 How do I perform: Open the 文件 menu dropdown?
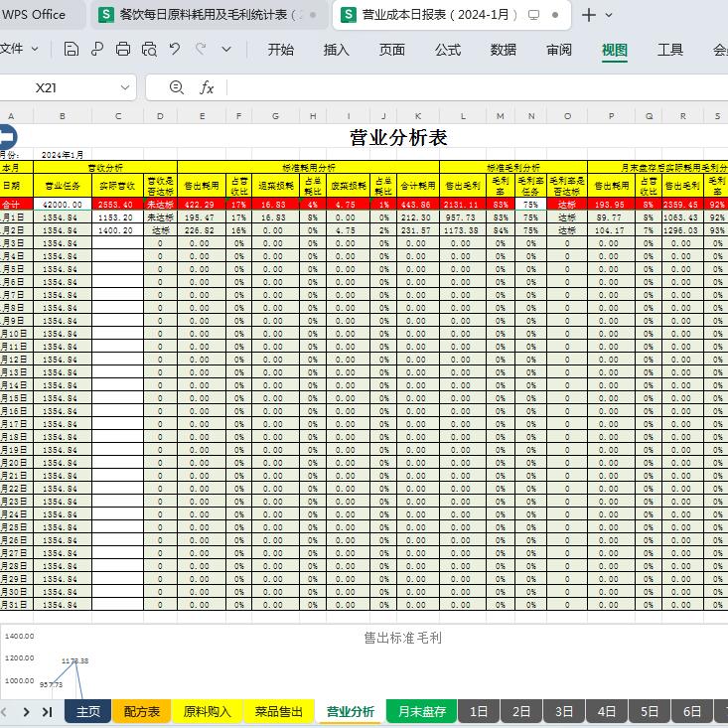click(x=20, y=49)
